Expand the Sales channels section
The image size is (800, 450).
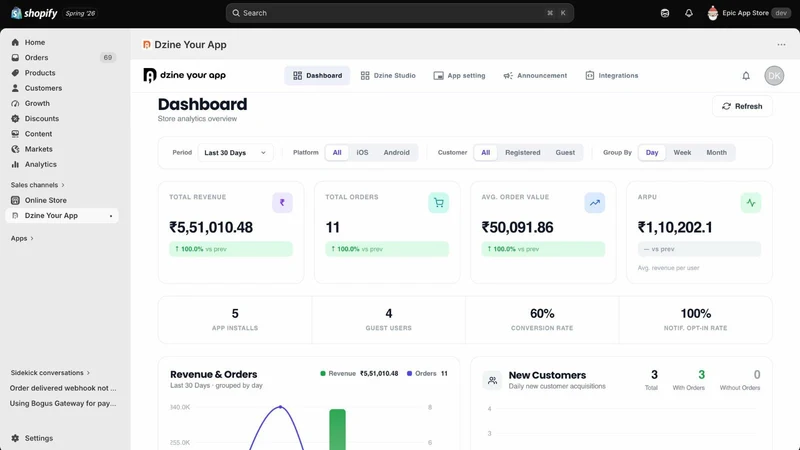[38, 185]
